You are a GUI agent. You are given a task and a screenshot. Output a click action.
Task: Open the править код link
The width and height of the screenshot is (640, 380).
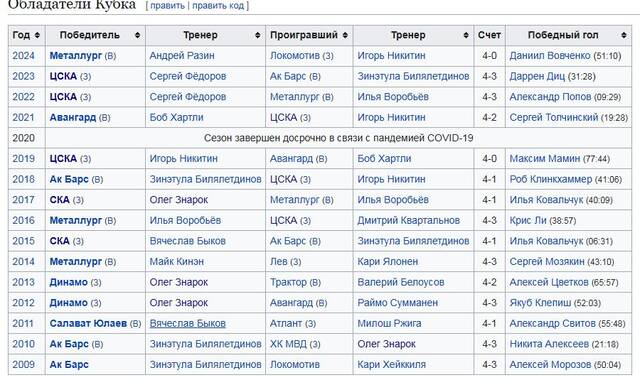(x=218, y=6)
